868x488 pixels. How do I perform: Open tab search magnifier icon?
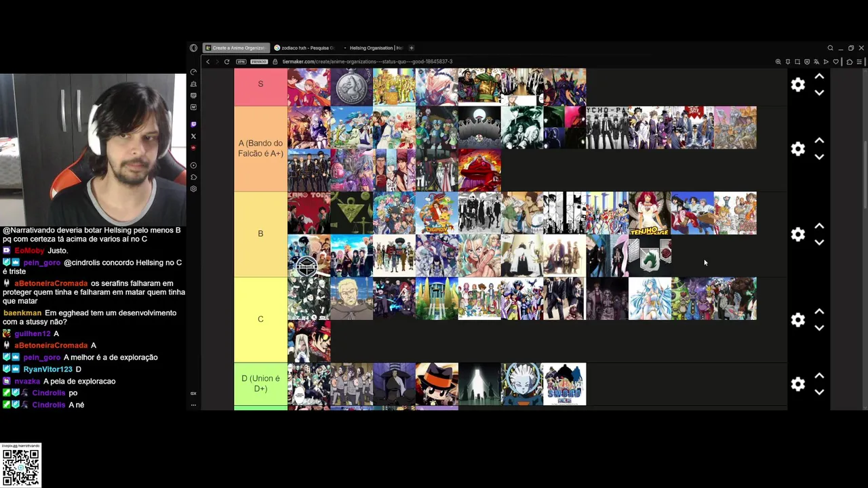click(830, 48)
